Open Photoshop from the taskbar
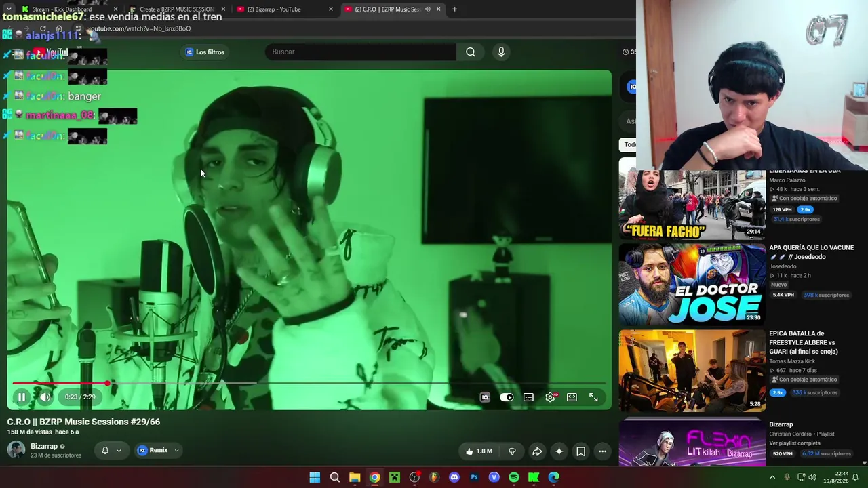Image resolution: width=868 pixels, height=488 pixels. pyautogui.click(x=474, y=477)
